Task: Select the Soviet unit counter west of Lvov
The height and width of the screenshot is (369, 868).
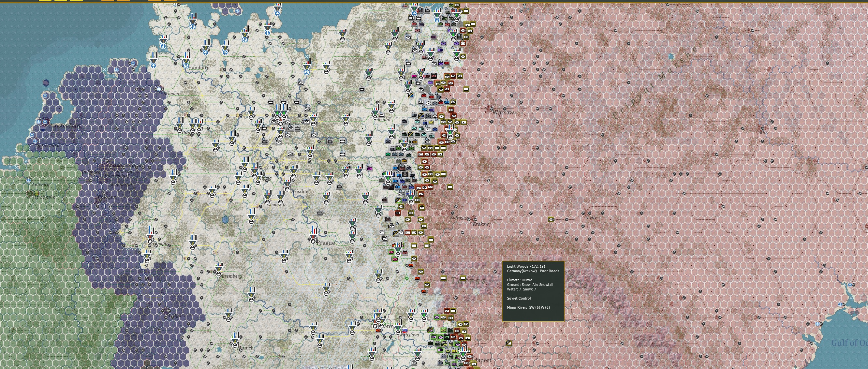Action: pyautogui.click(x=551, y=219)
